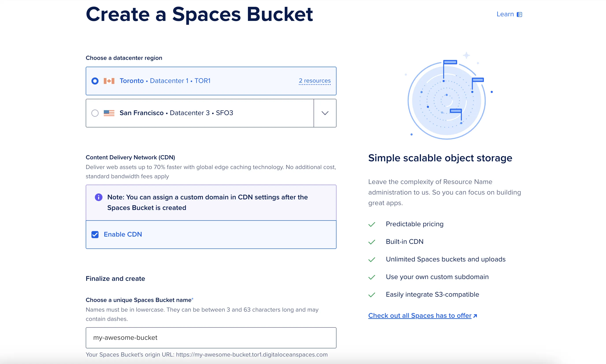606x364 pixels.
Task: Click the Predictable pricing text
Action: (415, 224)
